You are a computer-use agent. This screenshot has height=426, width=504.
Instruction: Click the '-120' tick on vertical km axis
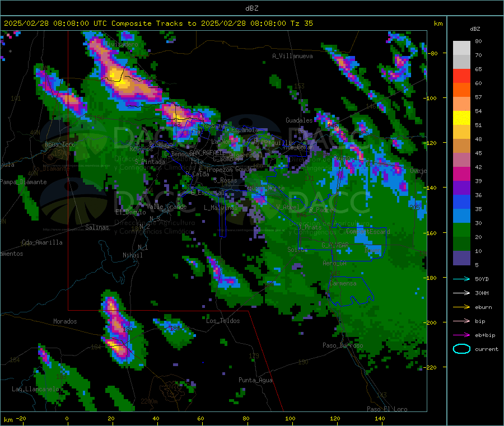click(430, 143)
